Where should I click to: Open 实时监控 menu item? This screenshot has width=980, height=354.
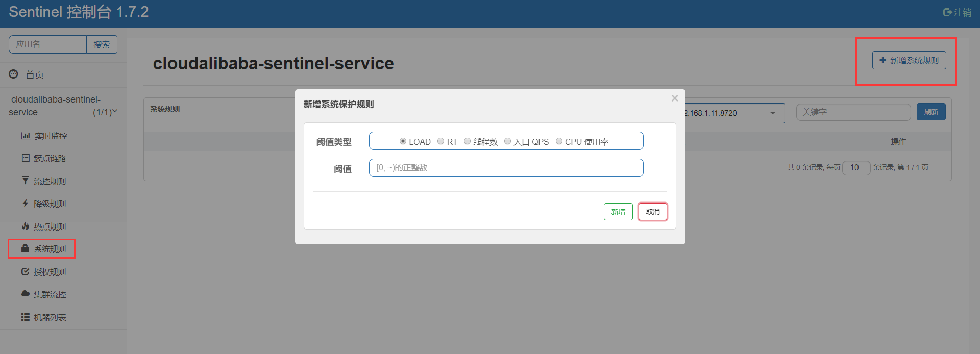point(51,136)
